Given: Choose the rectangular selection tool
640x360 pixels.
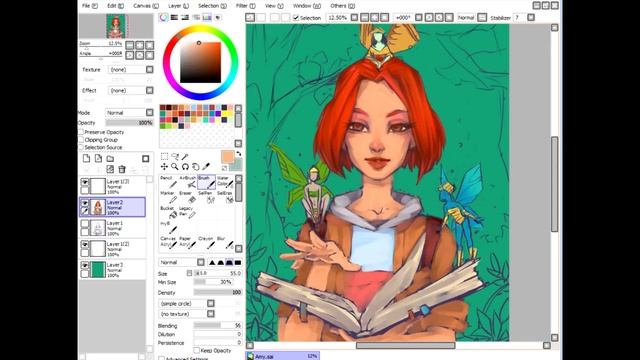Looking at the screenshot, I should pos(164,156).
